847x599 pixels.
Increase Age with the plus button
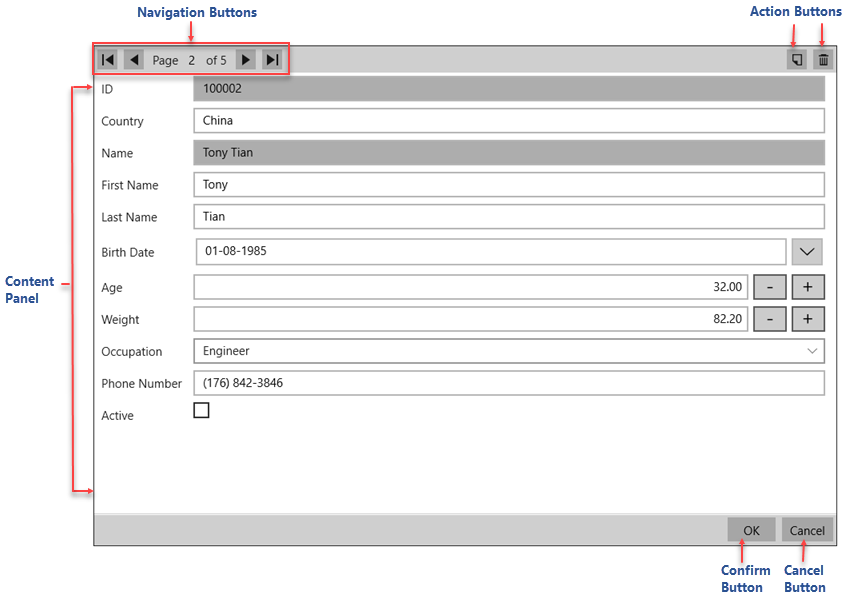point(808,288)
